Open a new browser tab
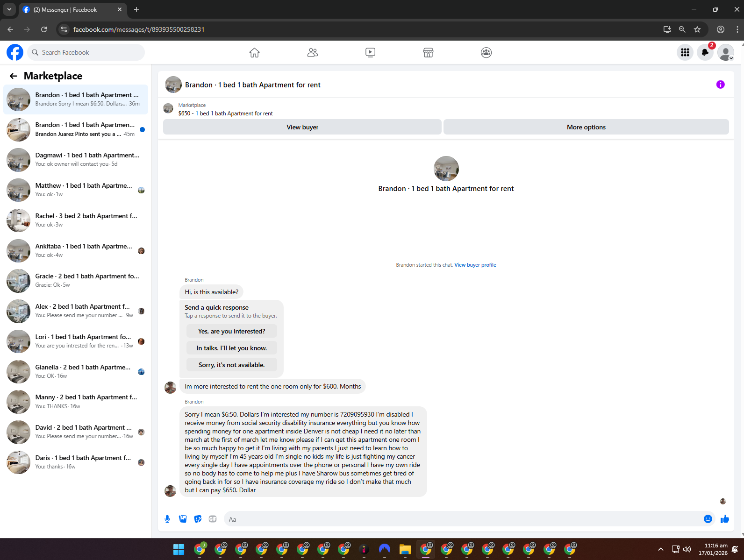 [136, 9]
